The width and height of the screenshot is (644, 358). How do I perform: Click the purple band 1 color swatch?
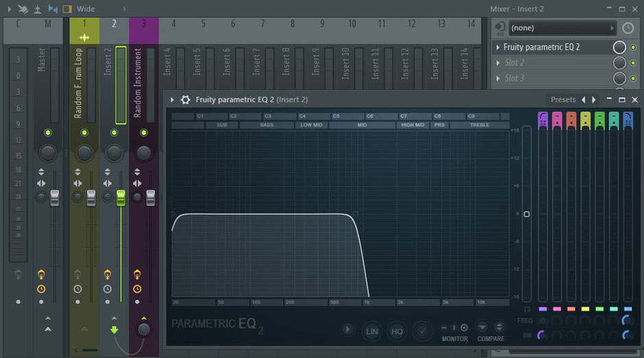(x=543, y=309)
